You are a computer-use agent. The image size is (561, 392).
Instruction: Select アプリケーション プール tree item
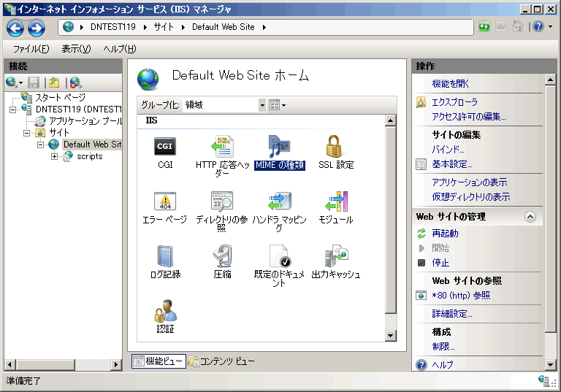(x=85, y=121)
